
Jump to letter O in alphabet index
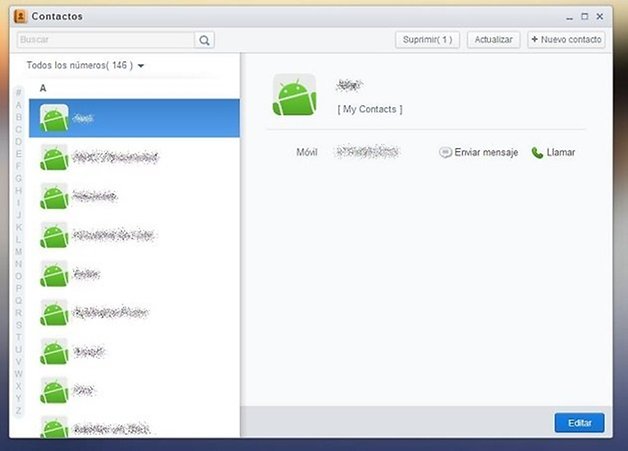[18, 276]
